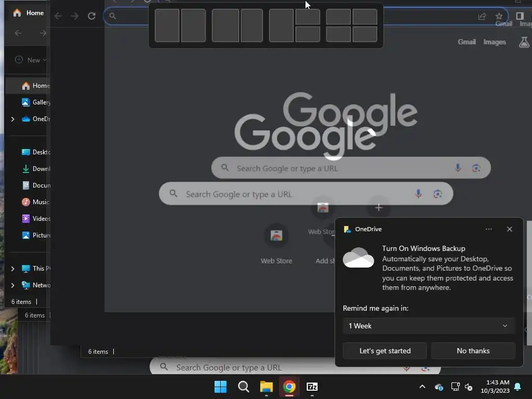Open the clock showing 1:43 AM
Viewport: 532px width, 399px height.
tap(495, 387)
